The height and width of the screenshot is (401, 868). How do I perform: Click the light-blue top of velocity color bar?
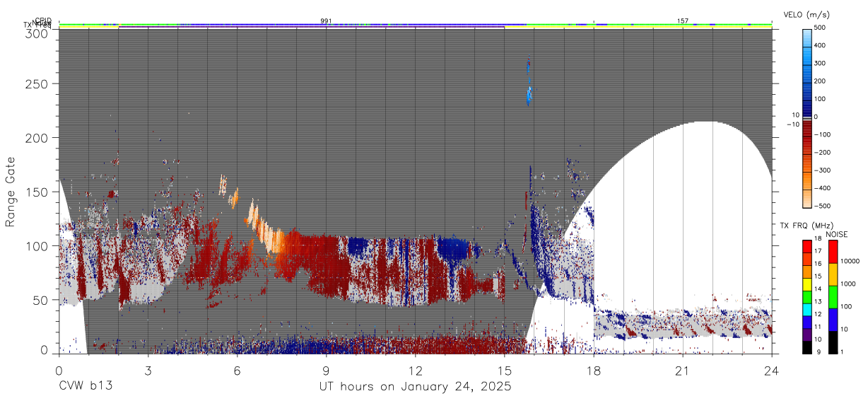(807, 37)
